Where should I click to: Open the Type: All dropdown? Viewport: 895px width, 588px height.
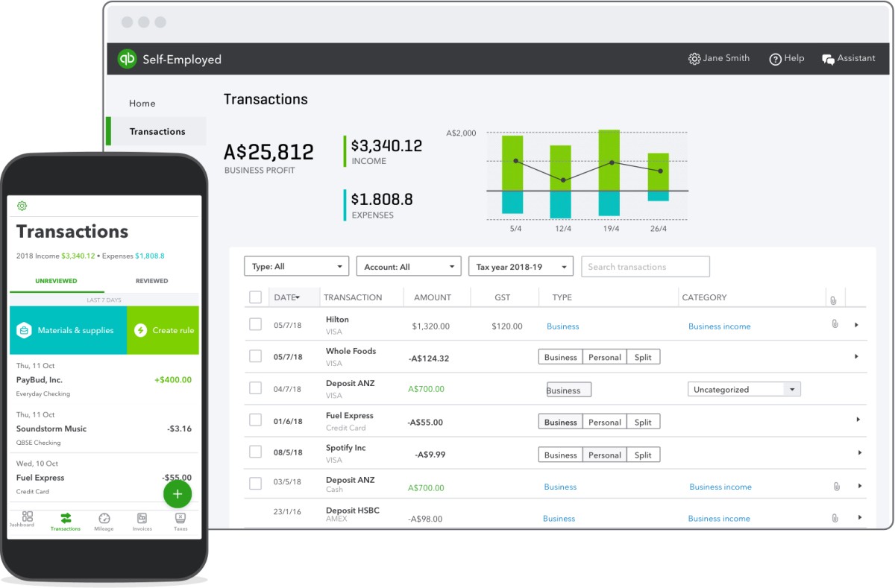click(296, 267)
